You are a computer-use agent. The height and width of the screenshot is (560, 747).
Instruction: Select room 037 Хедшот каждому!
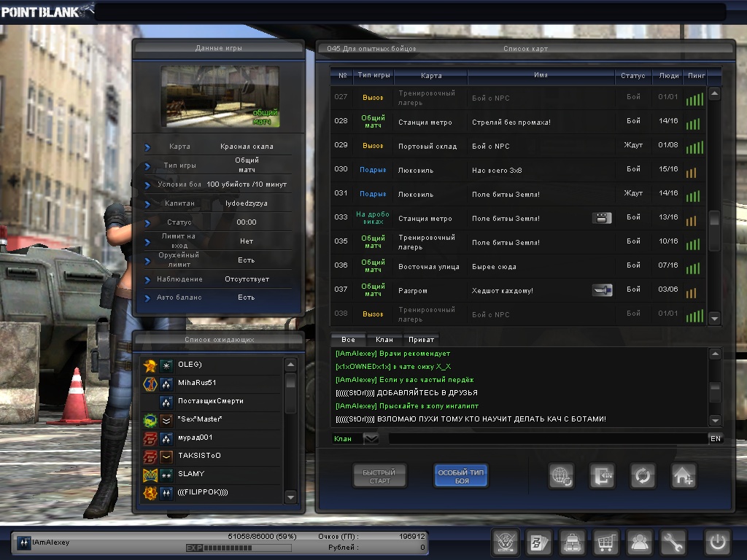pos(518,290)
